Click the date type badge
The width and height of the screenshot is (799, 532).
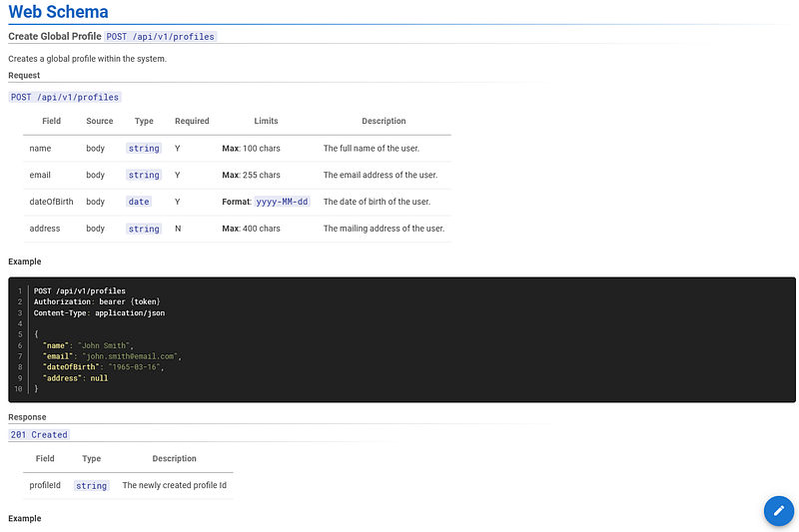(x=139, y=202)
